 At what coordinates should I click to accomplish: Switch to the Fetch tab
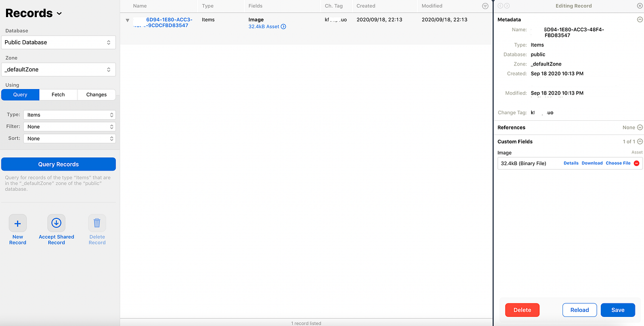click(58, 95)
